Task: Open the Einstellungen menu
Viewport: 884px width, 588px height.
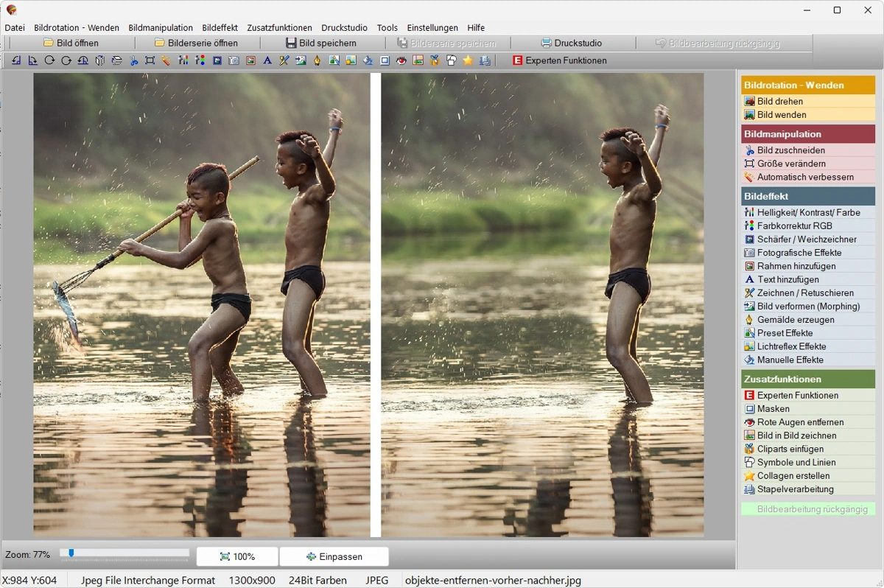Action: [432, 28]
